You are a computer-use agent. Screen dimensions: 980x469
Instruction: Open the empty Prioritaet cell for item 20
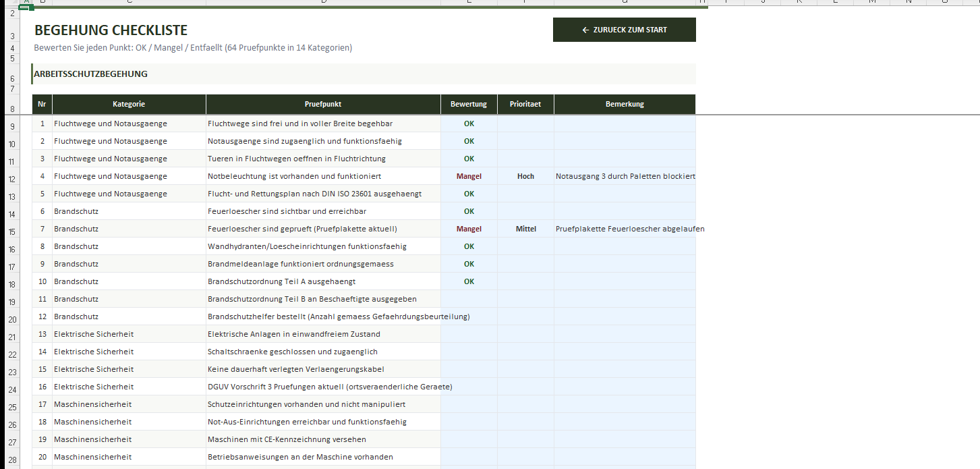tap(525, 457)
